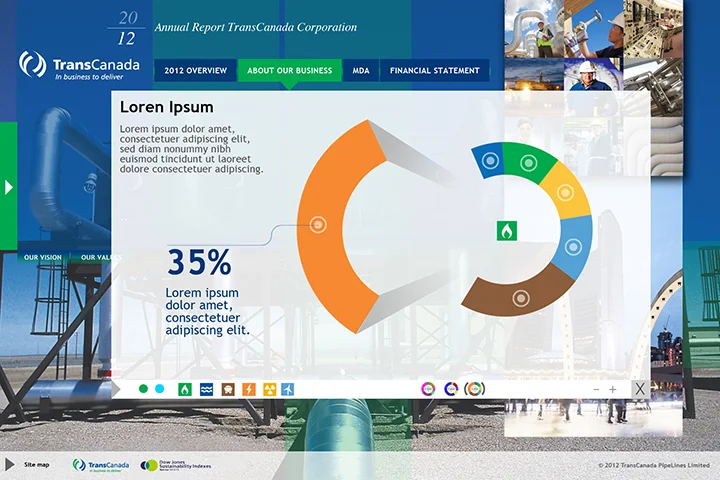Viewport: 720px width, 480px height.
Task: Open the MDA tab
Action: pos(361,70)
